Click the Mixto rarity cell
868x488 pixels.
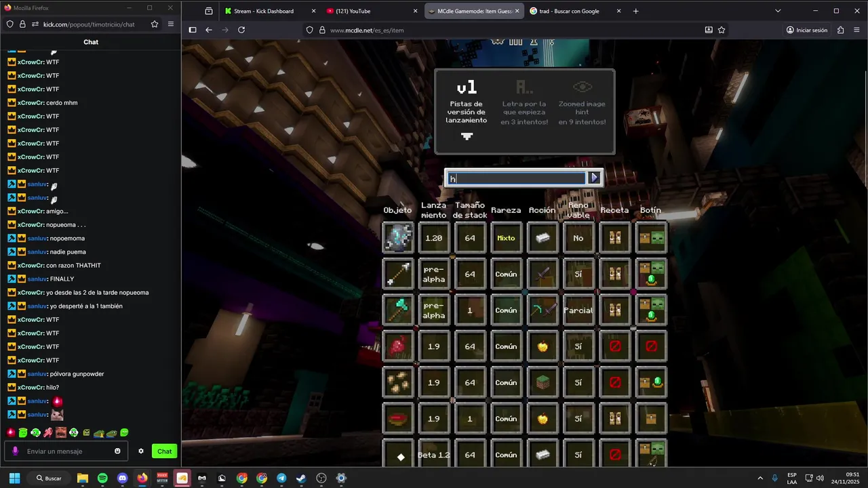506,238
